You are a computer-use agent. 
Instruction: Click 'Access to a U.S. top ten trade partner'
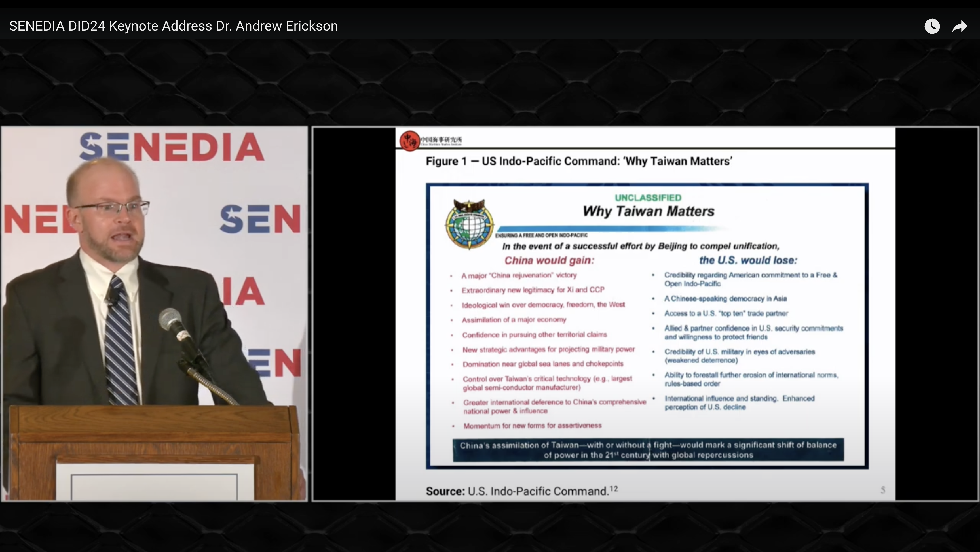coord(726,314)
